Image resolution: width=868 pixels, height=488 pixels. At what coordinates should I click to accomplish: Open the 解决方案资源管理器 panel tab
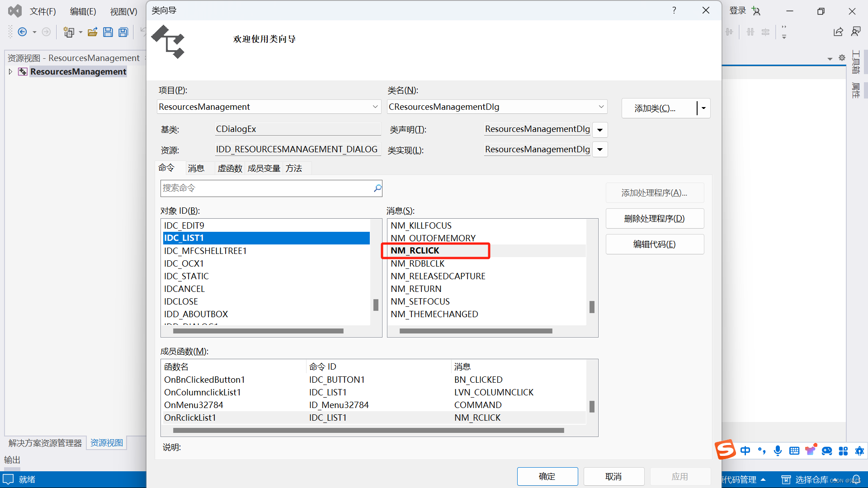click(x=45, y=443)
